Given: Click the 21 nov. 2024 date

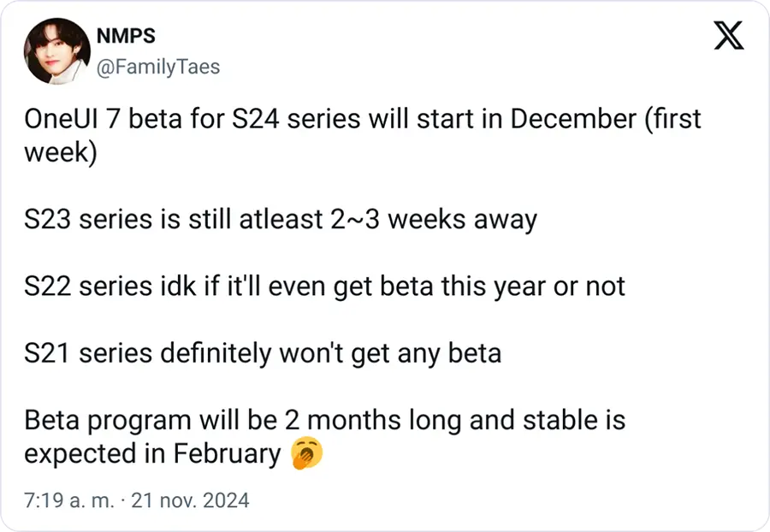Looking at the screenshot, I should (x=190, y=500).
